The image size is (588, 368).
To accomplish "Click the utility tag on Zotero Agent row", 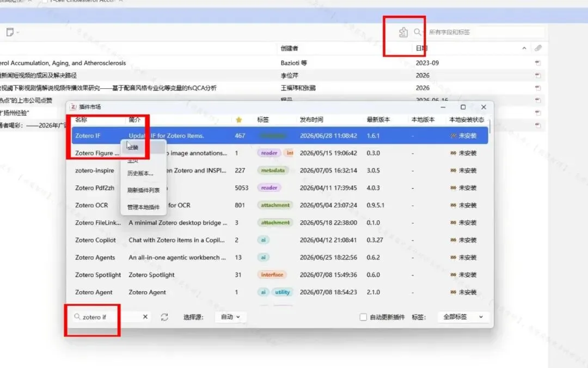I will (283, 292).
